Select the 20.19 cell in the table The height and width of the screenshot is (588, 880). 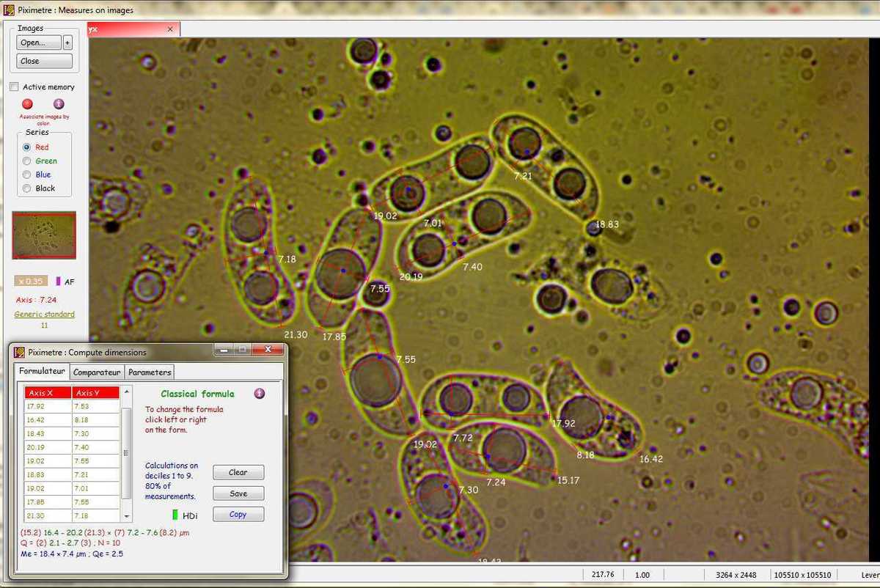pyautogui.click(x=48, y=447)
